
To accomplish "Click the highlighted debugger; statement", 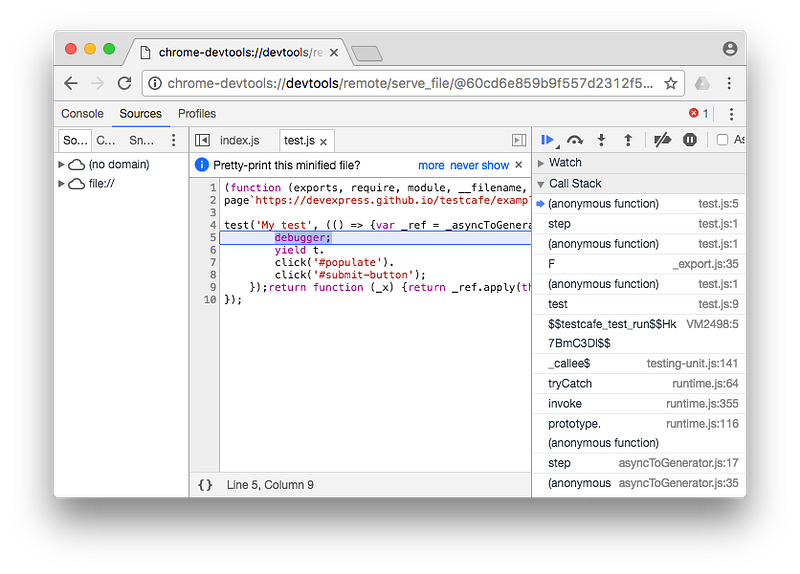I will pyautogui.click(x=303, y=237).
